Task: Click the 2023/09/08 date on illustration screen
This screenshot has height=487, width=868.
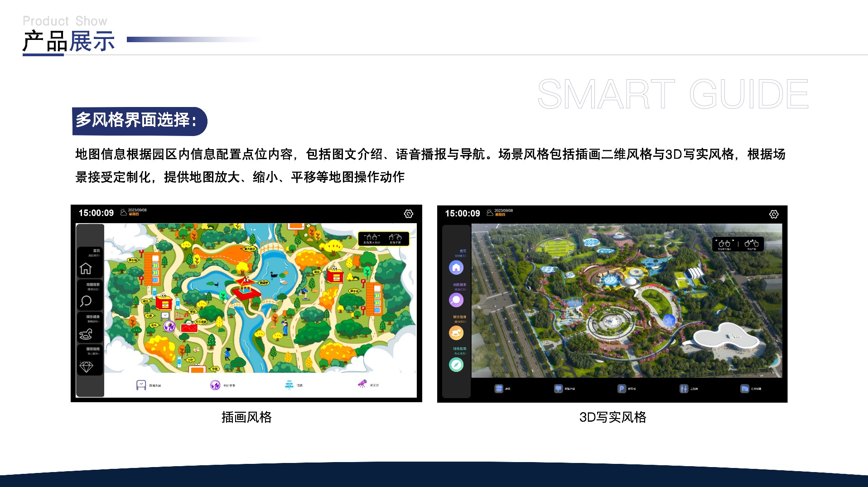Action: tap(137, 210)
